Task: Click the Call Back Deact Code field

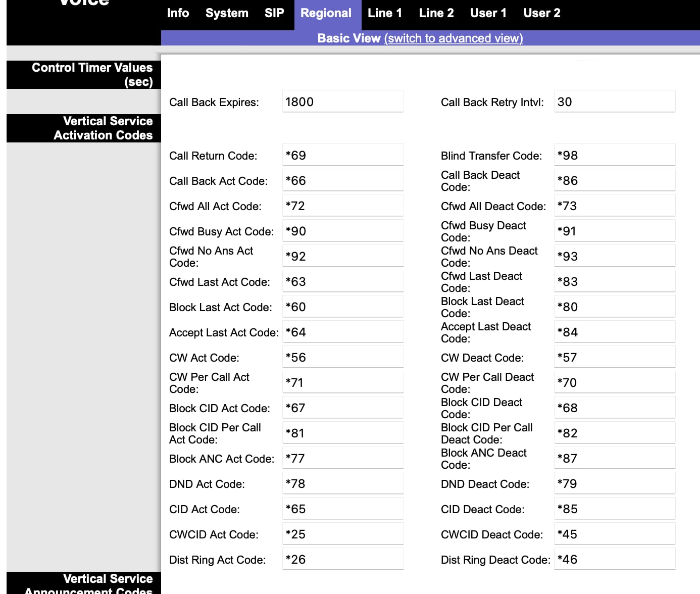Action: click(615, 180)
